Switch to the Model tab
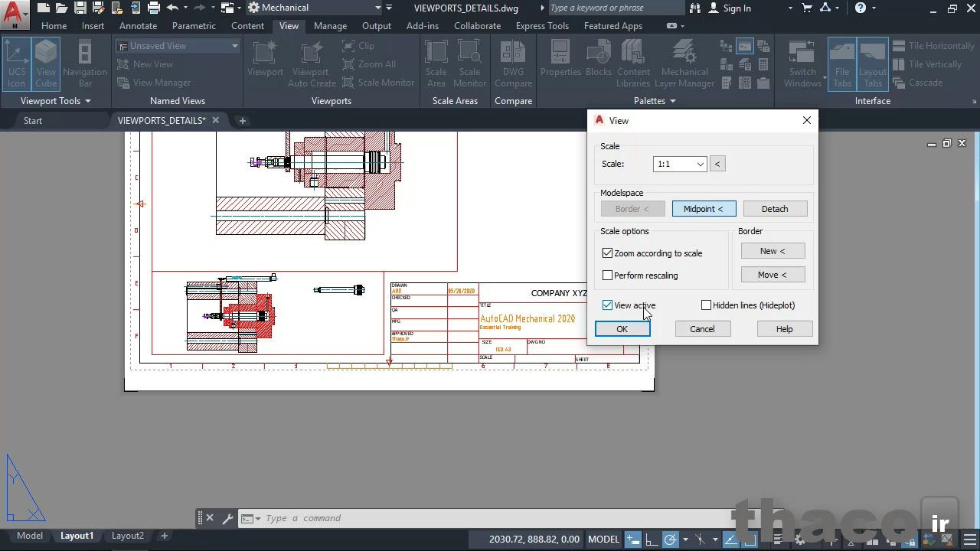The width and height of the screenshot is (980, 551). [30, 536]
